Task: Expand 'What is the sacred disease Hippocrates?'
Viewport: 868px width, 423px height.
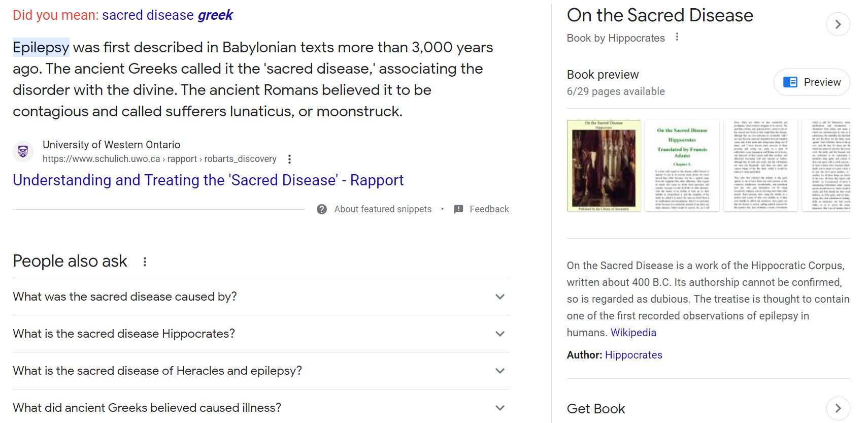Action: tap(261, 334)
